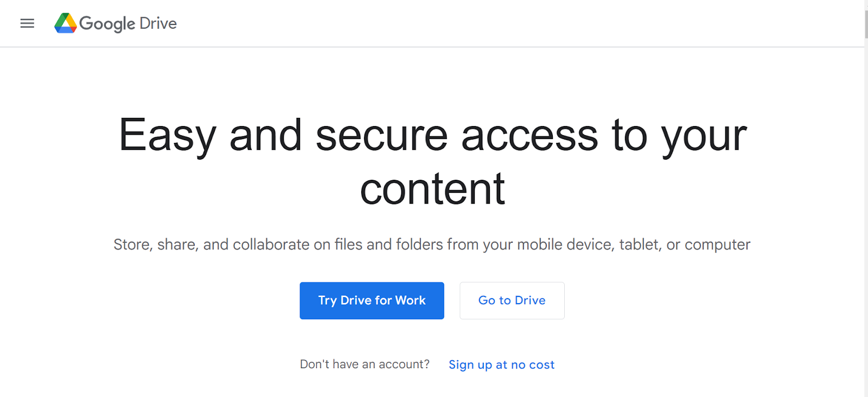Screen dimensions: 868x397
Task: Follow the "Sign up at no cost" link
Action: [x=501, y=364]
